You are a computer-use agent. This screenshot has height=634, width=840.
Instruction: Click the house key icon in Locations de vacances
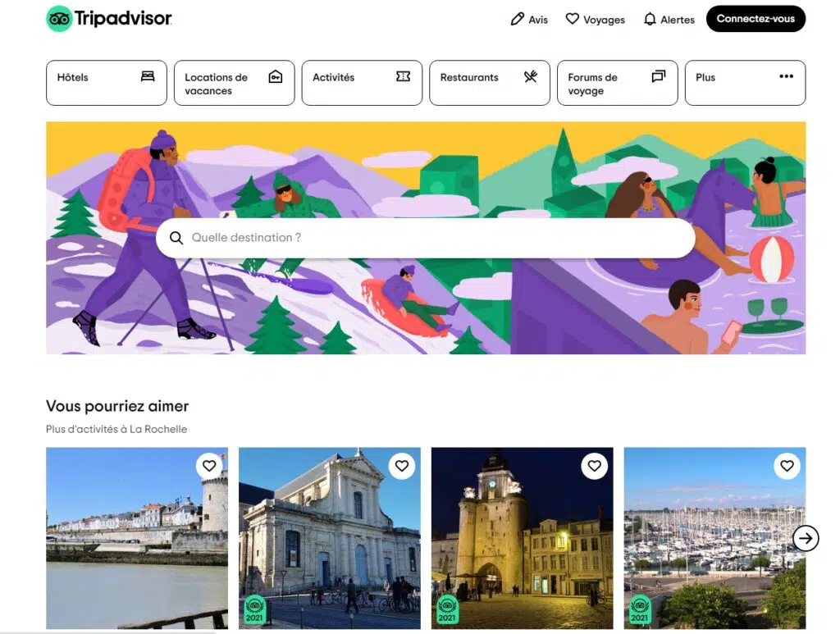tap(276, 76)
